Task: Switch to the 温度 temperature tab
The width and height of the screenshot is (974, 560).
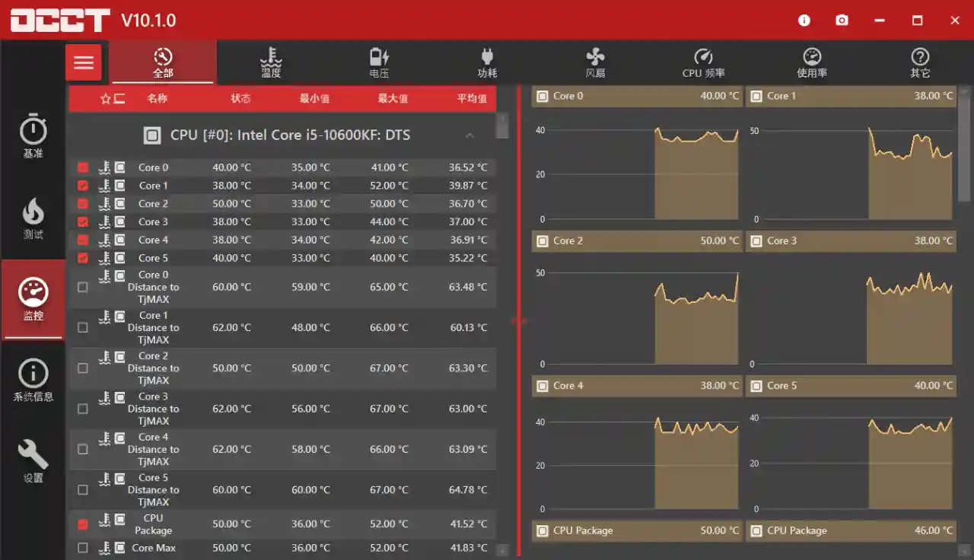Action: click(x=270, y=62)
